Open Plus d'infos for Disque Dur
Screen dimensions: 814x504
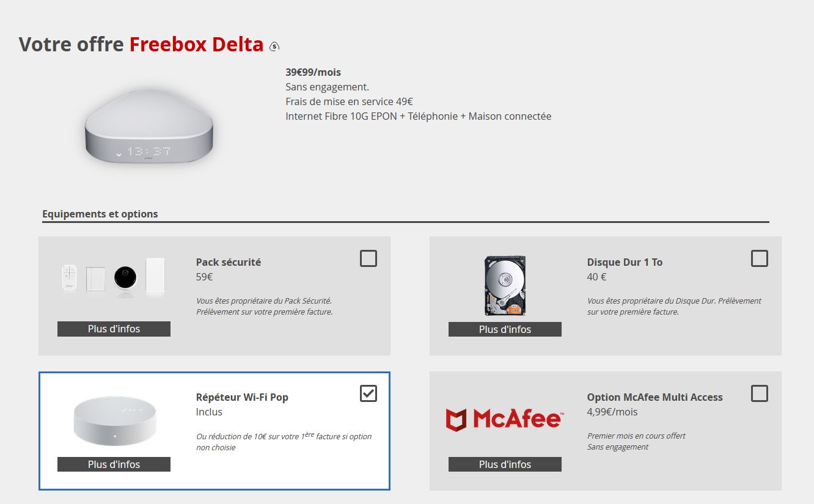pyautogui.click(x=505, y=329)
